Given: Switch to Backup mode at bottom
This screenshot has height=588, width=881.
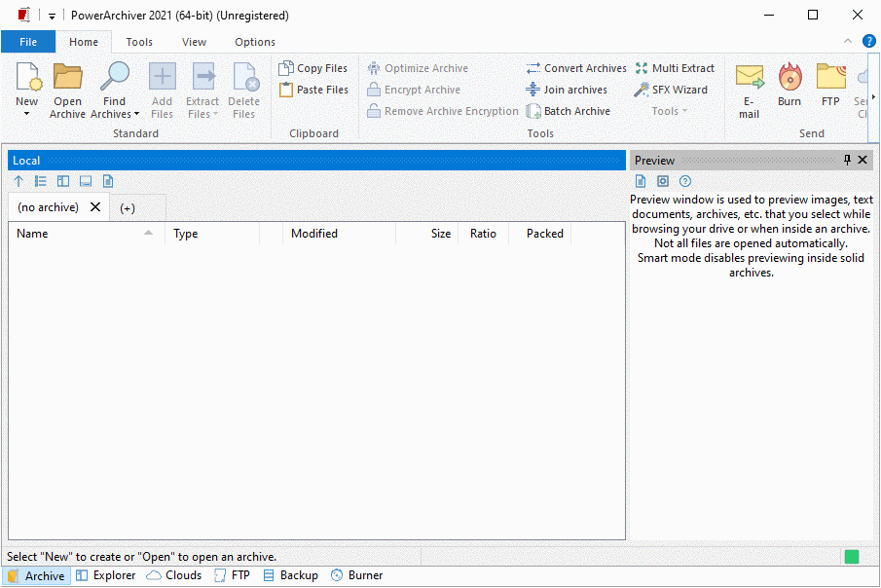Looking at the screenshot, I should (291, 575).
